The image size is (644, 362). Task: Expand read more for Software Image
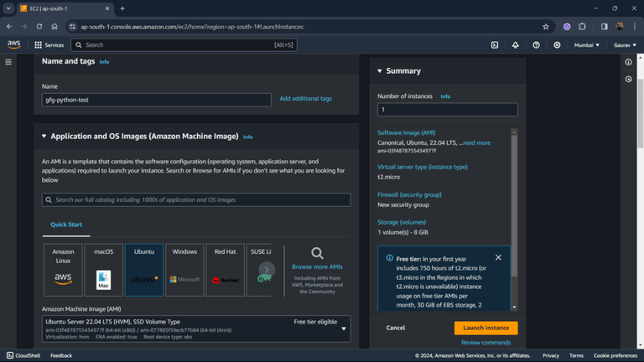pyautogui.click(x=476, y=142)
